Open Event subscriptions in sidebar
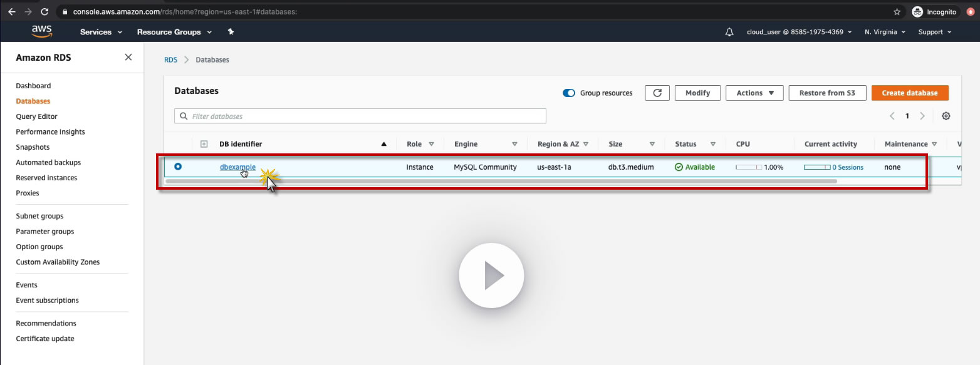Viewport: 980px width, 365px height. tap(47, 301)
